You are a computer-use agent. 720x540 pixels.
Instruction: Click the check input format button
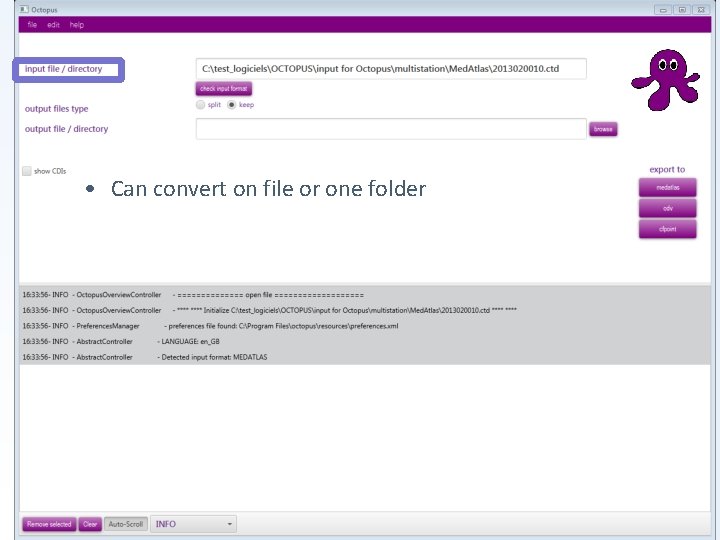224,88
